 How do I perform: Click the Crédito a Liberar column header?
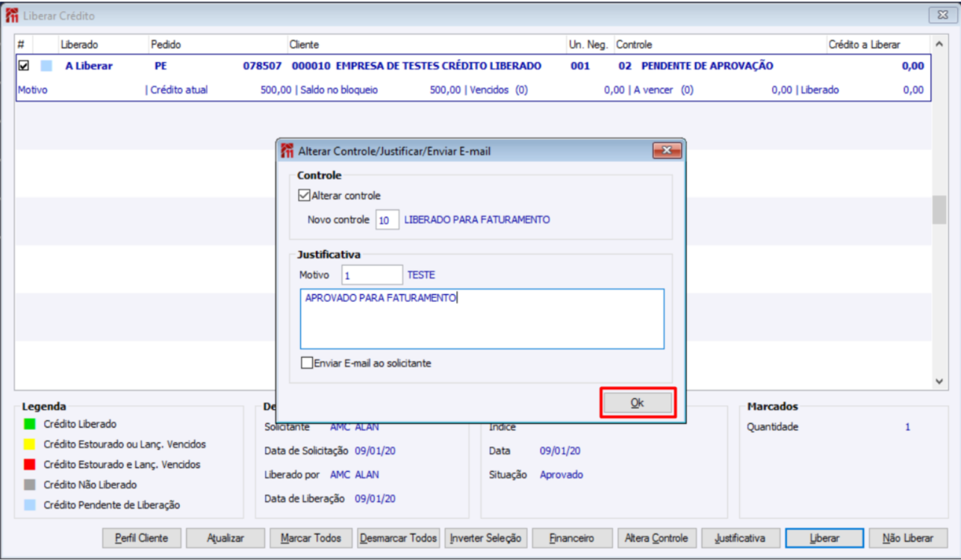point(865,45)
